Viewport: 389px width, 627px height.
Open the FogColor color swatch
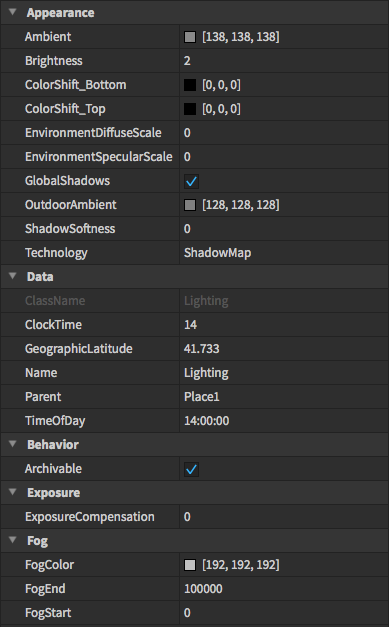click(190, 565)
